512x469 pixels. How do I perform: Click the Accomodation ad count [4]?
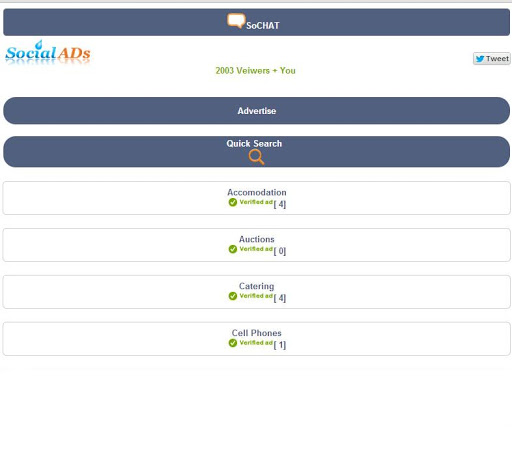click(280, 204)
